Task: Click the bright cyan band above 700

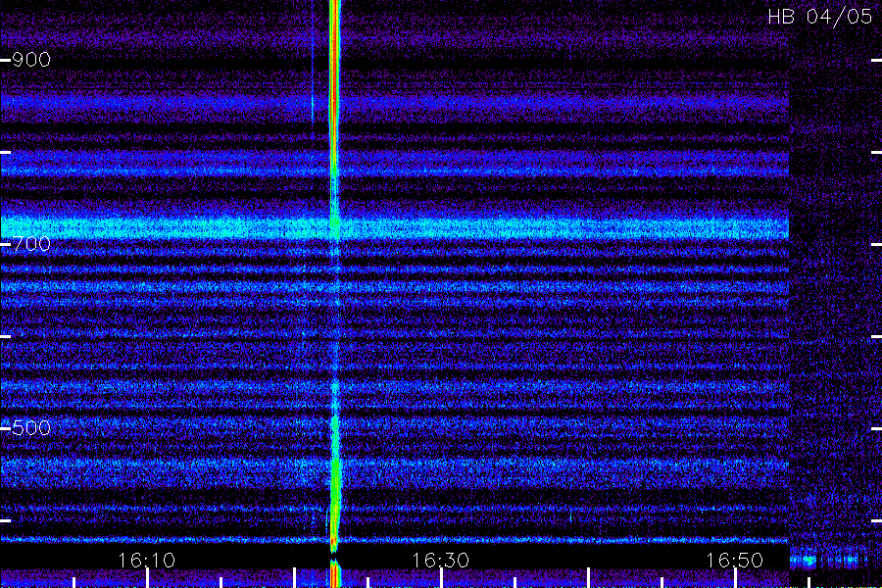Action: coord(394,226)
